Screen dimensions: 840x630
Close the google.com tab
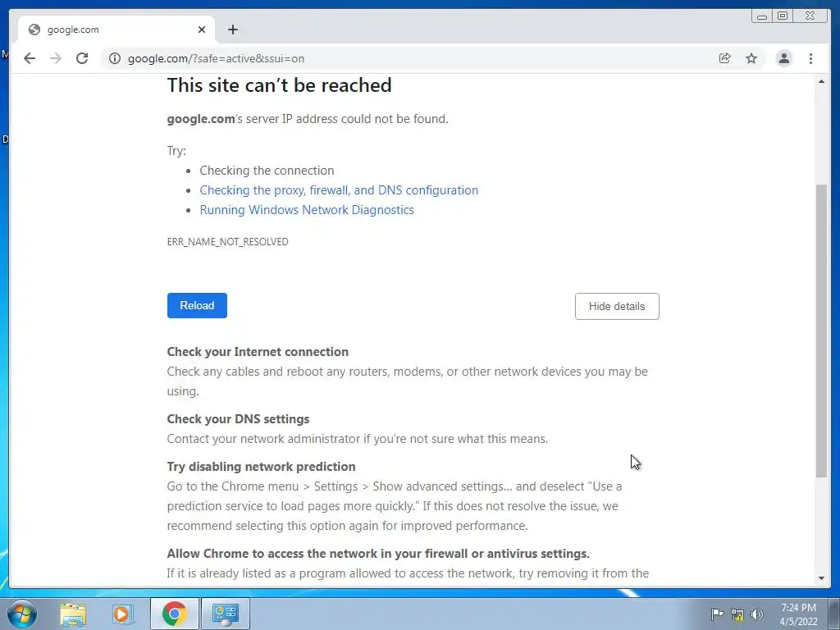click(x=202, y=30)
